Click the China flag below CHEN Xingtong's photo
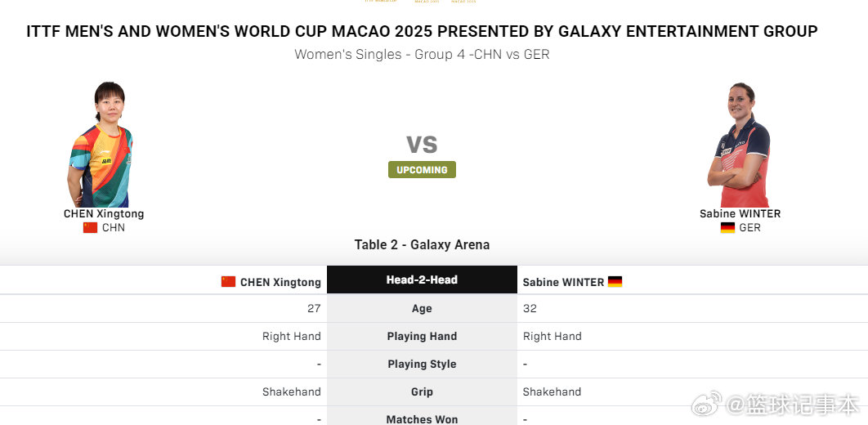868x425 pixels. [x=90, y=228]
